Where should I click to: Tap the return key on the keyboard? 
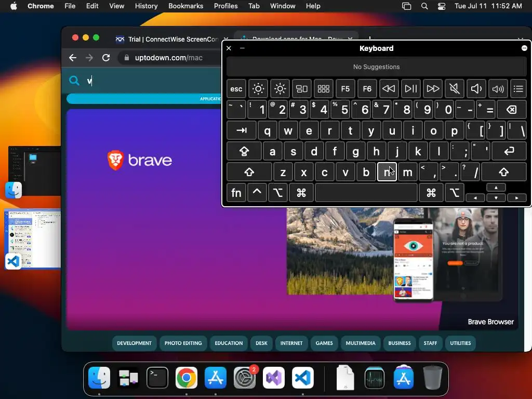[509, 151]
